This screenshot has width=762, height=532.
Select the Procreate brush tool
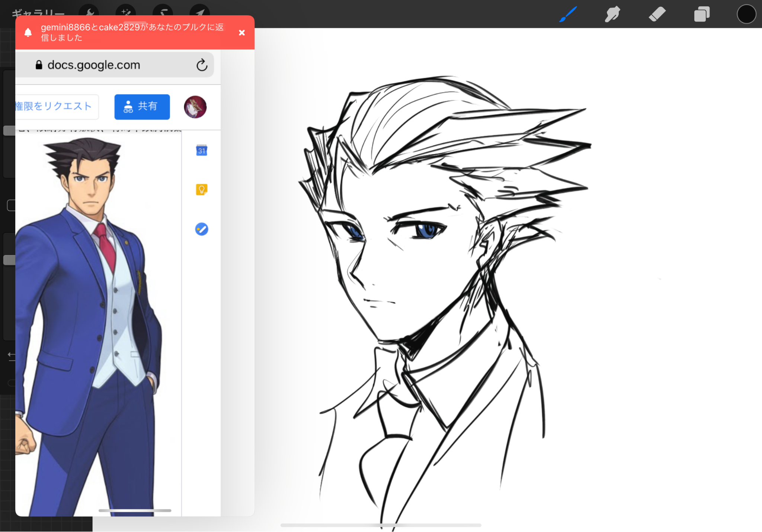[568, 14]
